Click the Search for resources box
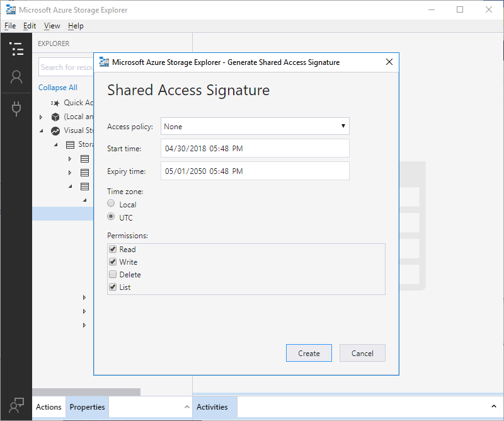 tap(66, 67)
